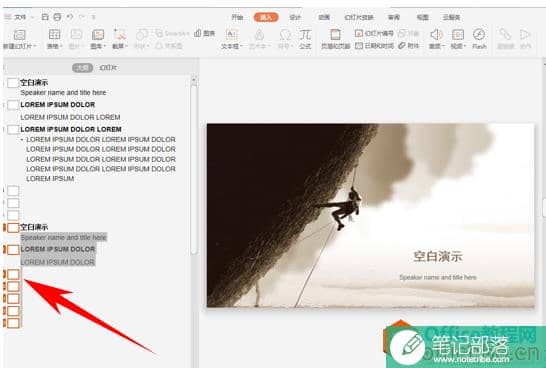Open the image library icon

[x=98, y=34]
